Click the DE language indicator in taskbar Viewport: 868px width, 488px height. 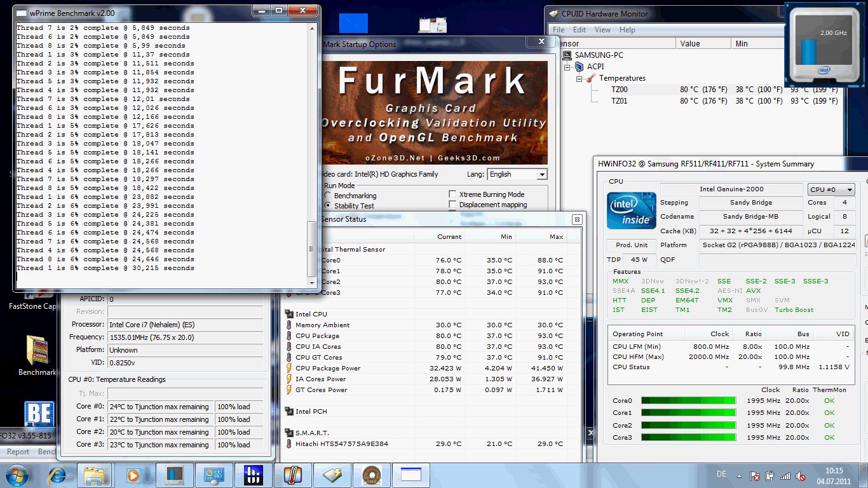coord(721,474)
